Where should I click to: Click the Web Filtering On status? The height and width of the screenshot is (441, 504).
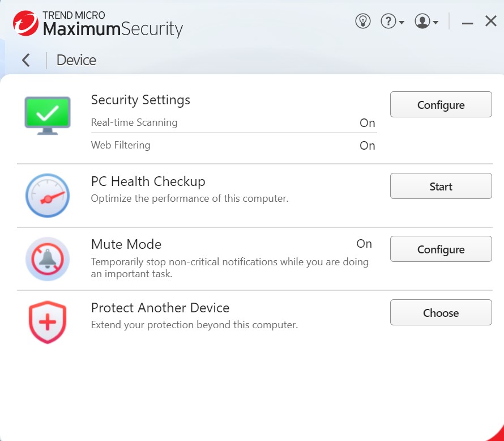coord(367,146)
